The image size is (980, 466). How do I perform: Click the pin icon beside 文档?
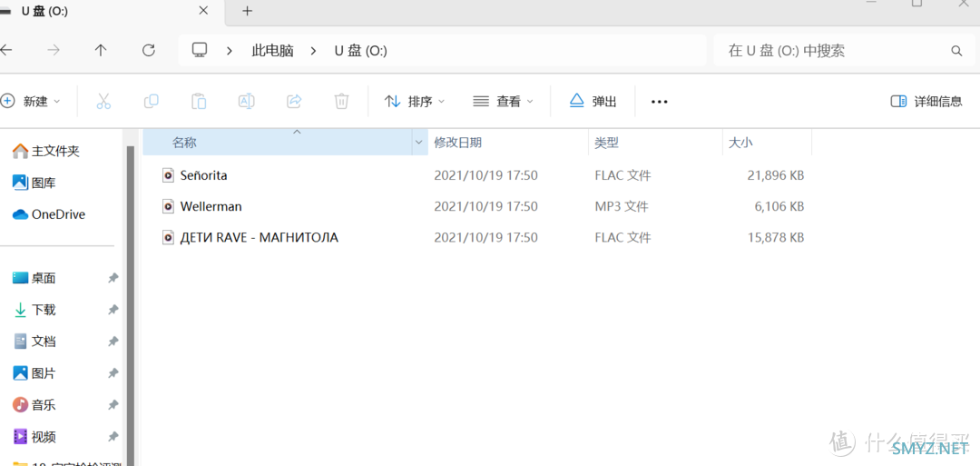tap(113, 342)
